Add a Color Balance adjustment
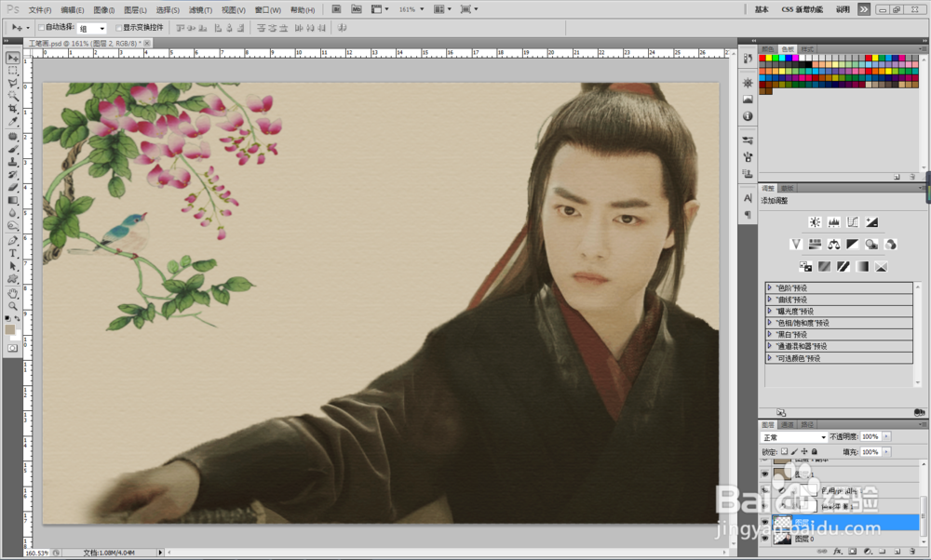Viewport: 931px width, 560px height. click(x=833, y=244)
